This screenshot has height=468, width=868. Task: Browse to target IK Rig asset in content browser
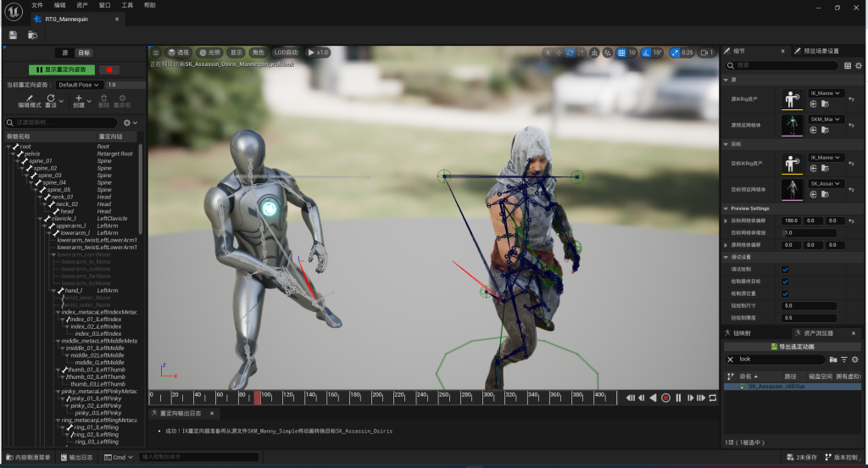pos(825,169)
